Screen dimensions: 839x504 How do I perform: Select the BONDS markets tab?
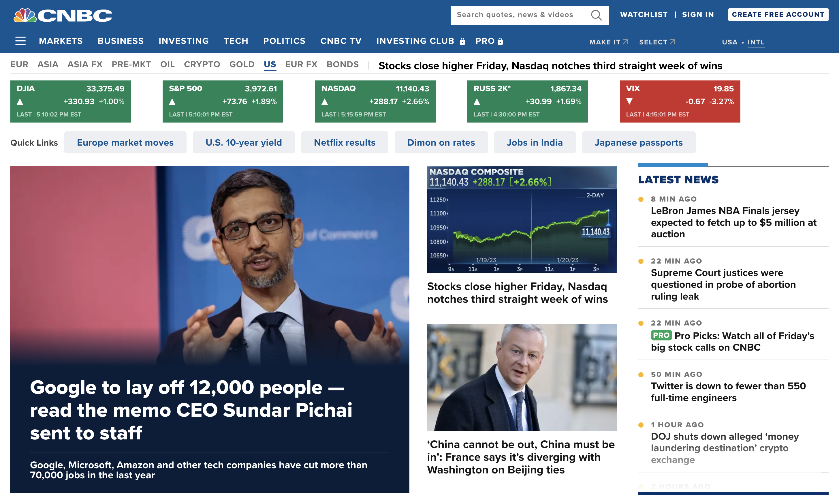coord(343,64)
